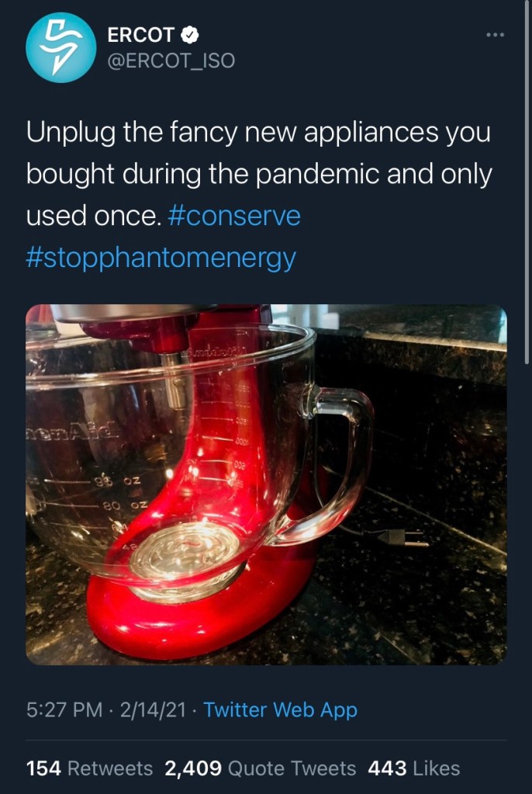The height and width of the screenshot is (794, 532).
Task: Open the Twitter Web App source link
Action: (x=281, y=710)
